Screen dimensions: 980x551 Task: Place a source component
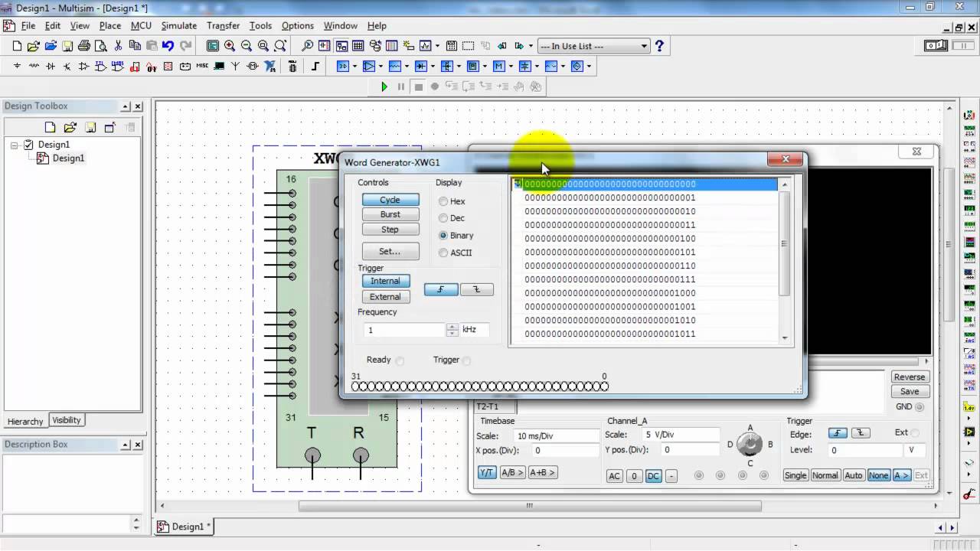click(17, 67)
